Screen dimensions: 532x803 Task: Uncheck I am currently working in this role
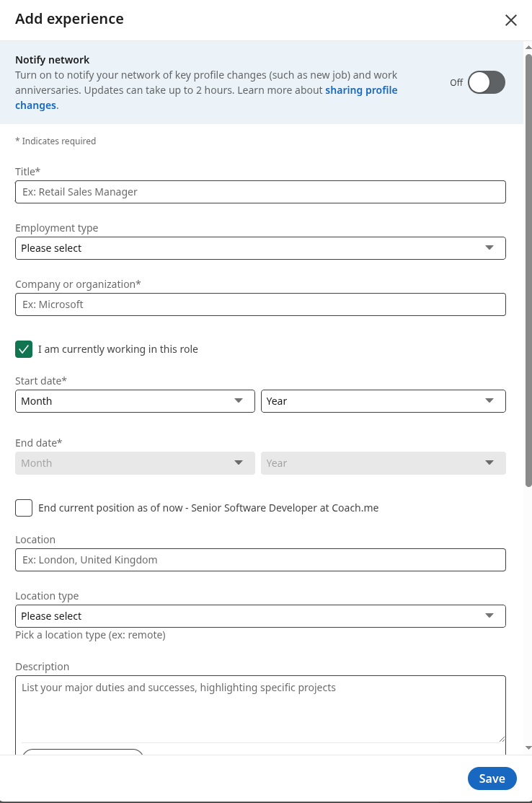pyautogui.click(x=24, y=349)
